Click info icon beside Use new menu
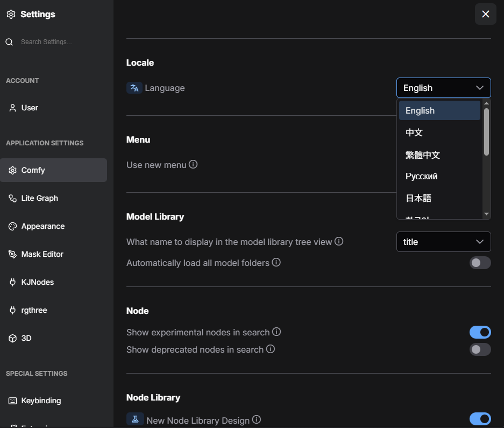This screenshot has width=504, height=428. (193, 164)
